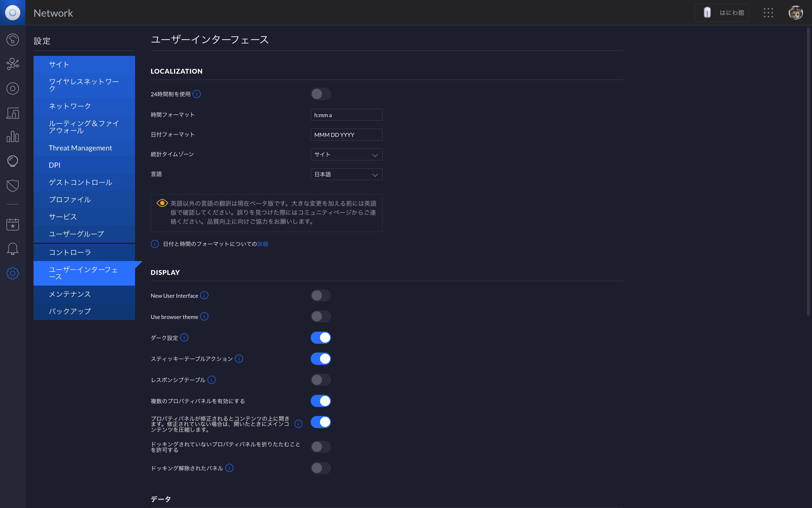Enable レスポンシブテーブル toggle

[x=321, y=380]
